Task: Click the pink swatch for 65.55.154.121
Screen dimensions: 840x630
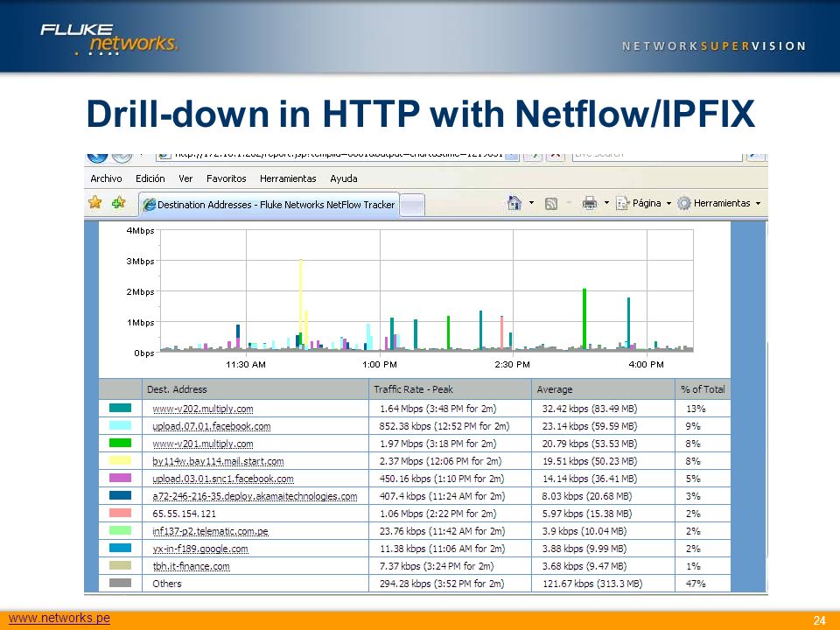Action: click(120, 513)
